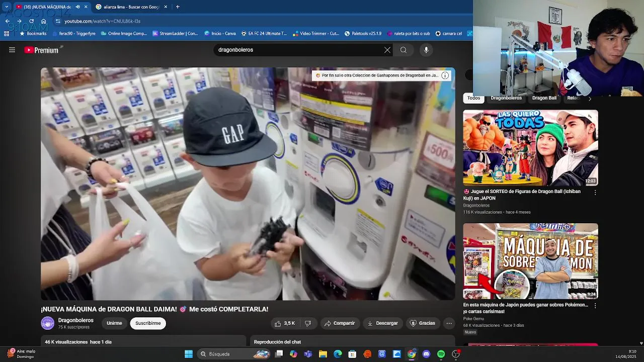
Task: Open the tab search dropdown chevron
Action: [x=7, y=7]
